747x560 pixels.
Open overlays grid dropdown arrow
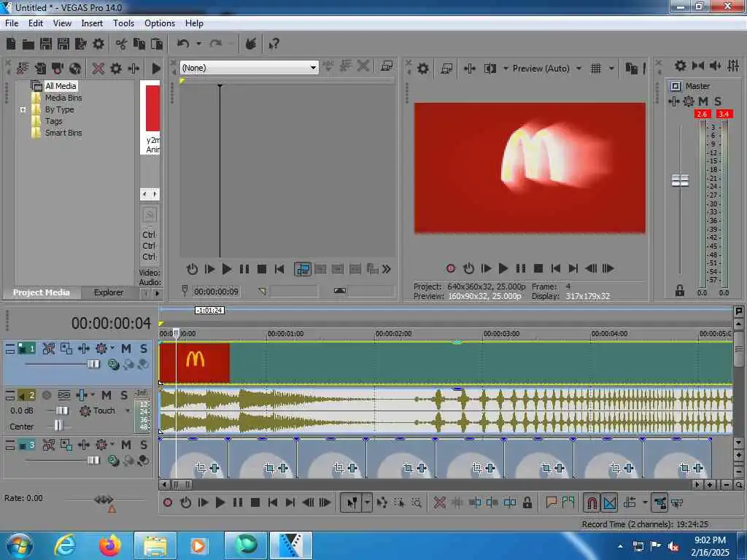point(611,69)
